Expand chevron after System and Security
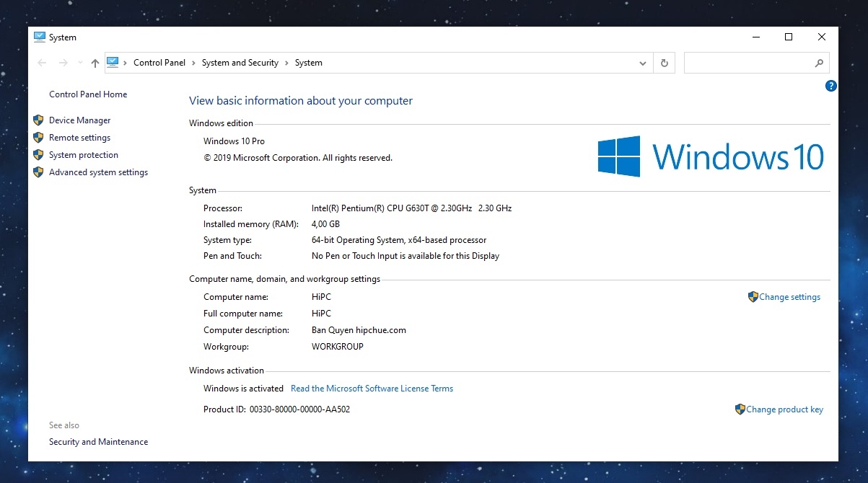The width and height of the screenshot is (868, 483). pos(286,63)
